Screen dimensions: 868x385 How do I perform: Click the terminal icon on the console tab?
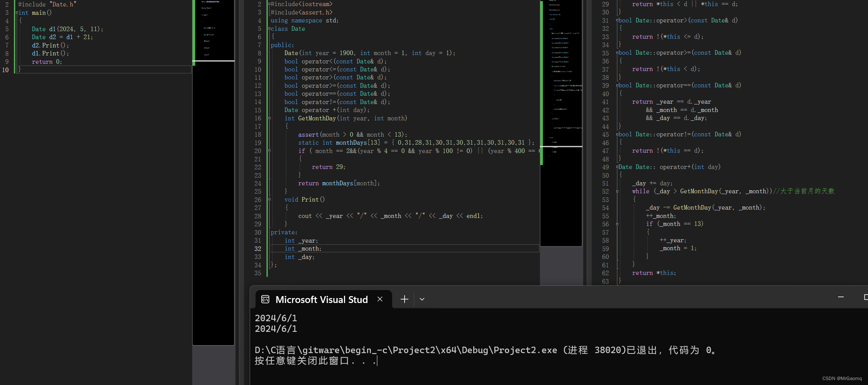(265, 299)
